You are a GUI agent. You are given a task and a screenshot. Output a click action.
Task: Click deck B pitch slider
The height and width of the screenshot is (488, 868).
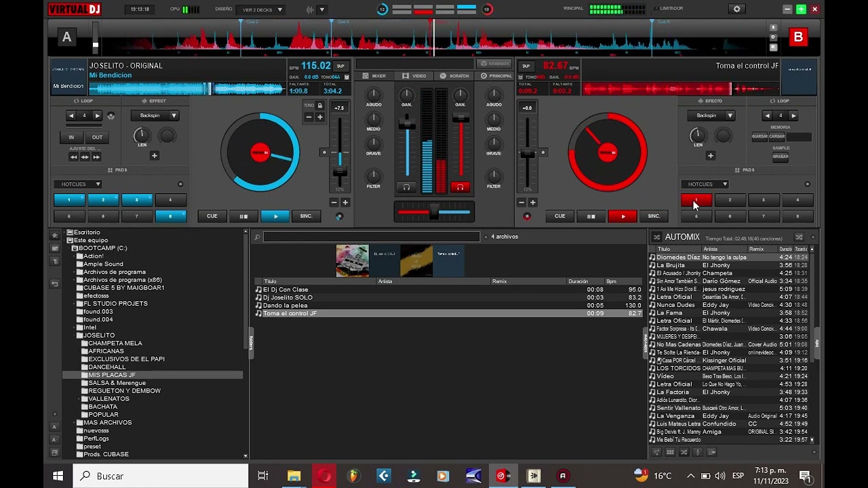(528, 155)
